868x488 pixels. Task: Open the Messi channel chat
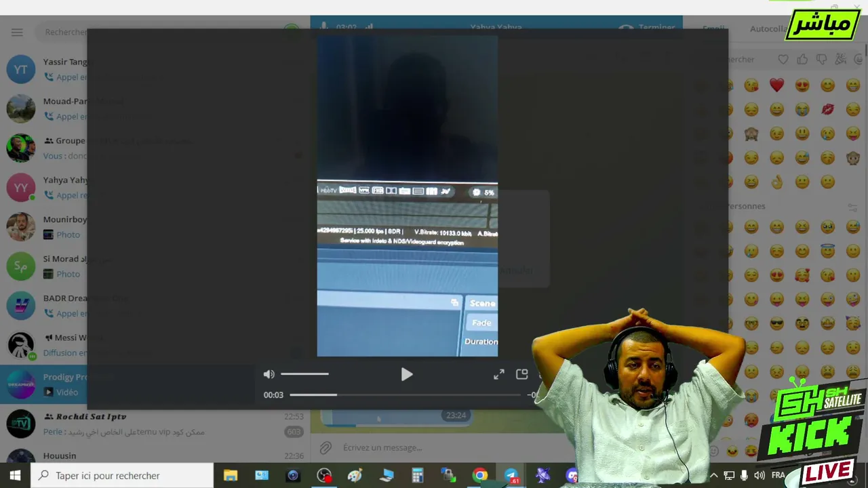coord(155,344)
